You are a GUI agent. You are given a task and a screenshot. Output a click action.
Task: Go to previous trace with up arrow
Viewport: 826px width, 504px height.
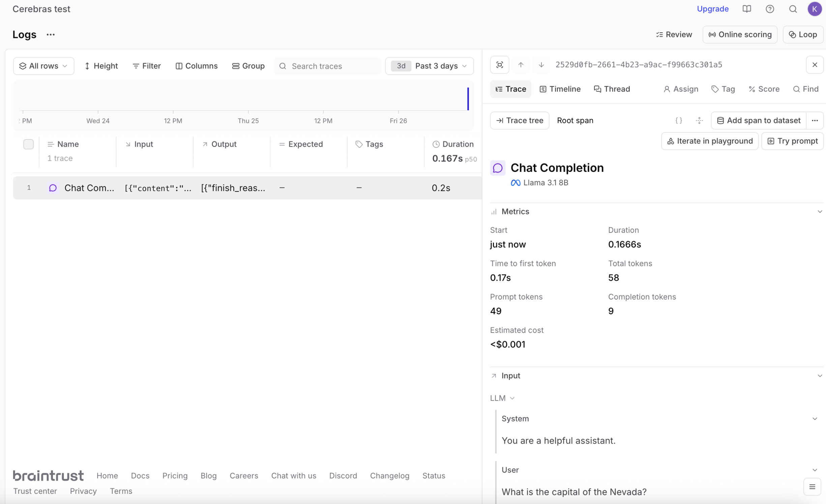coord(521,65)
